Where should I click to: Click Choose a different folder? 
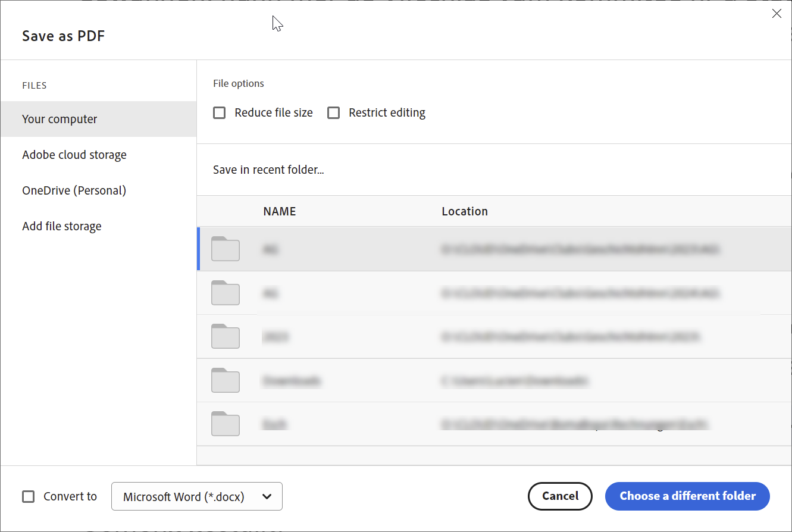click(687, 496)
